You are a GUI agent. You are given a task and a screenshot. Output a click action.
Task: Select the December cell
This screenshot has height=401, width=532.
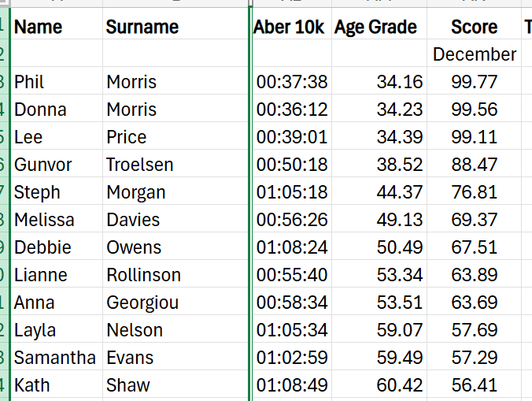click(x=474, y=54)
